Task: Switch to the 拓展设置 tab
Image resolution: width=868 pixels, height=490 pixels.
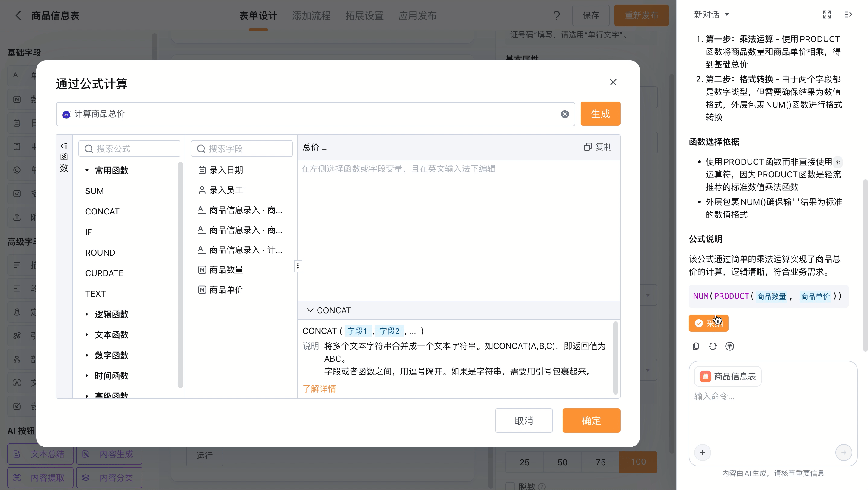Action: (364, 15)
